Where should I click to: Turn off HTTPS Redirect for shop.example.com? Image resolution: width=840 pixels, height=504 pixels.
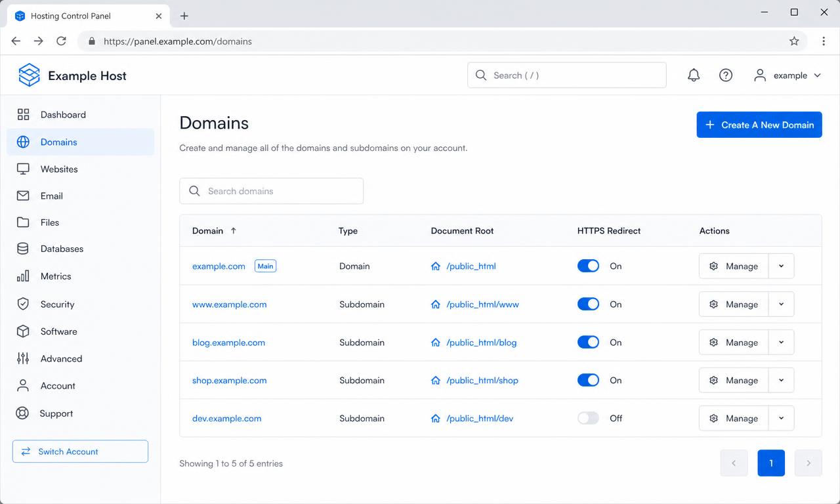tap(588, 381)
